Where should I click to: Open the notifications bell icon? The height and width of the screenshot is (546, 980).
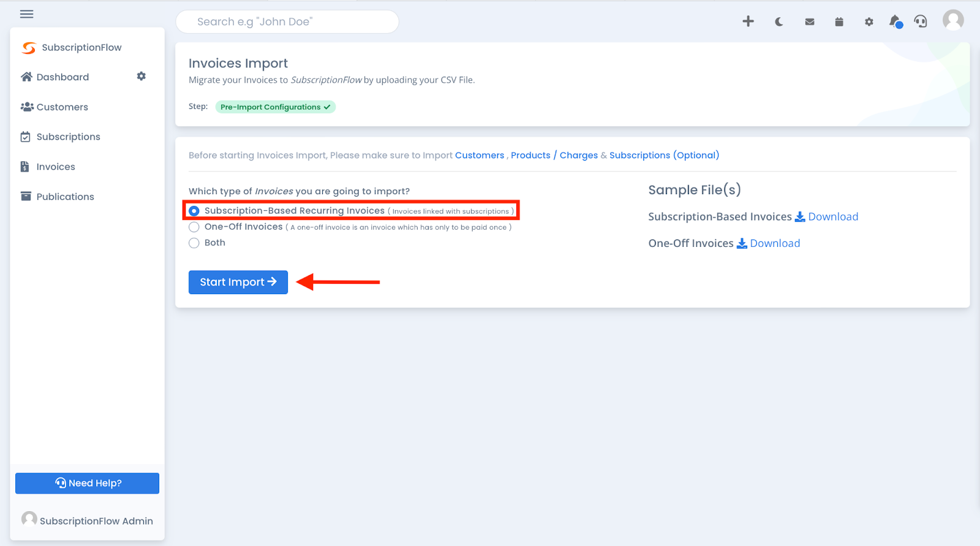pyautogui.click(x=895, y=21)
